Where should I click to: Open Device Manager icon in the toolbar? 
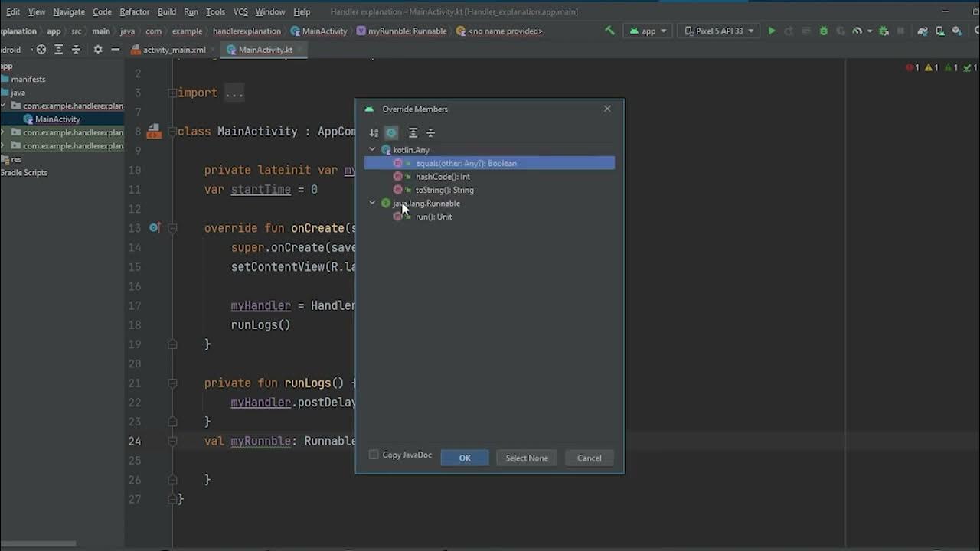940,31
